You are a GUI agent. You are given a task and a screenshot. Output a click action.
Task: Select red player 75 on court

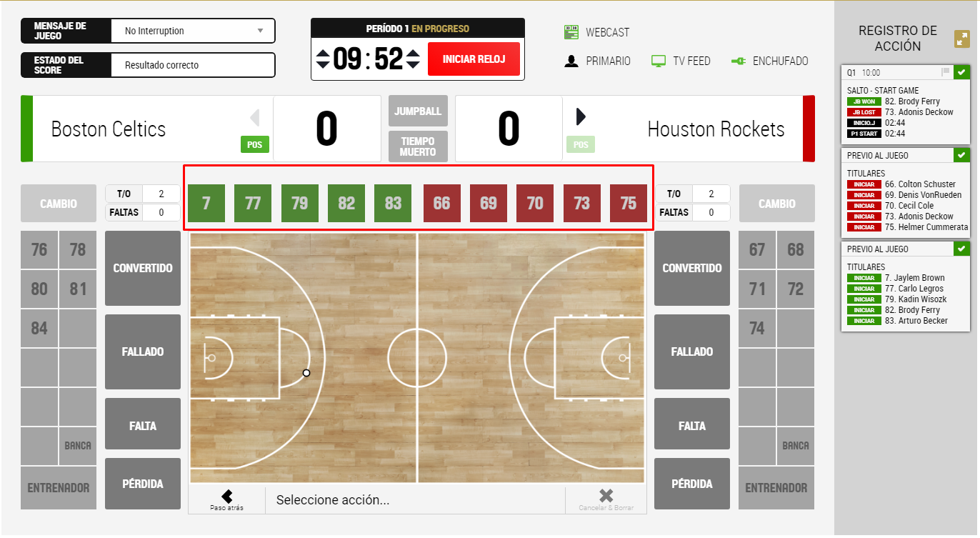point(629,203)
